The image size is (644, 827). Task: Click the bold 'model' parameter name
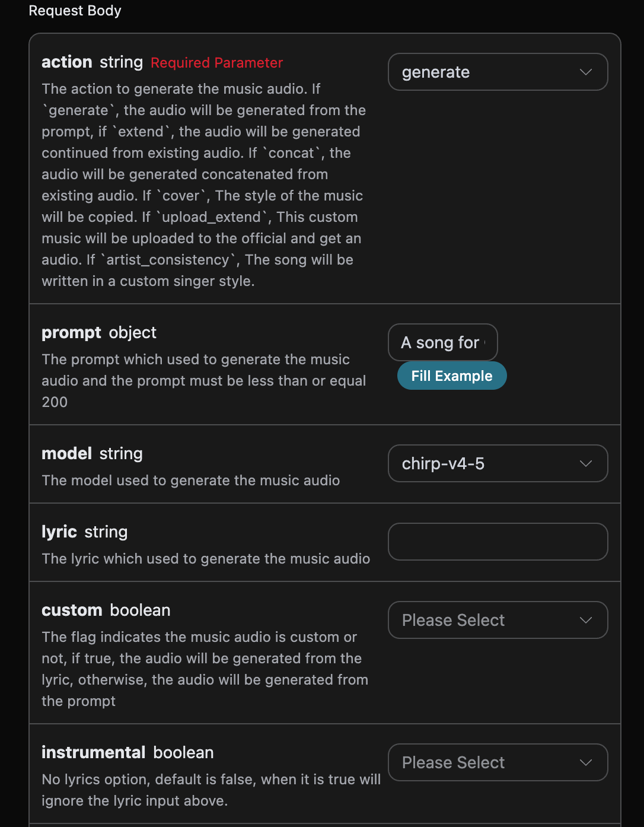66,454
